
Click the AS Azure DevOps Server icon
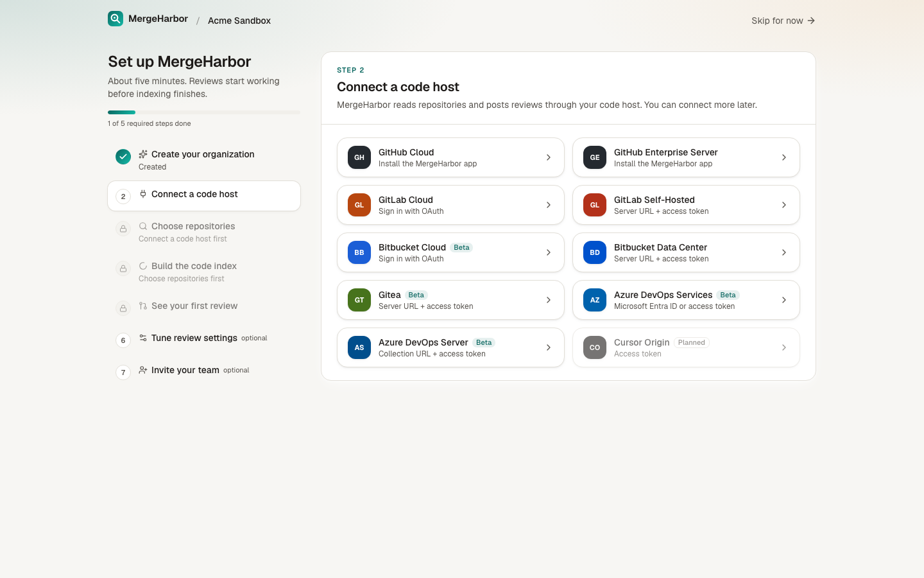[x=359, y=347]
